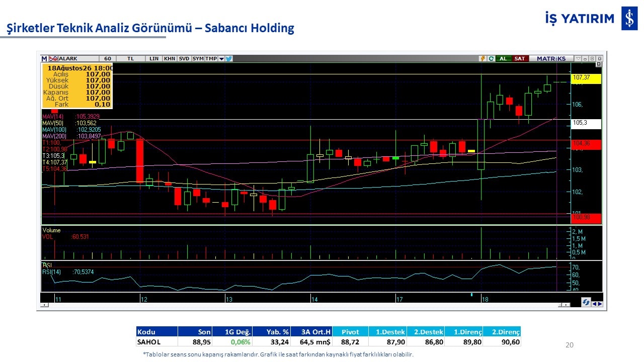Toggle the KHN toolbar button
Image resolution: width=644 pixels, height=362 pixels.
170,59
